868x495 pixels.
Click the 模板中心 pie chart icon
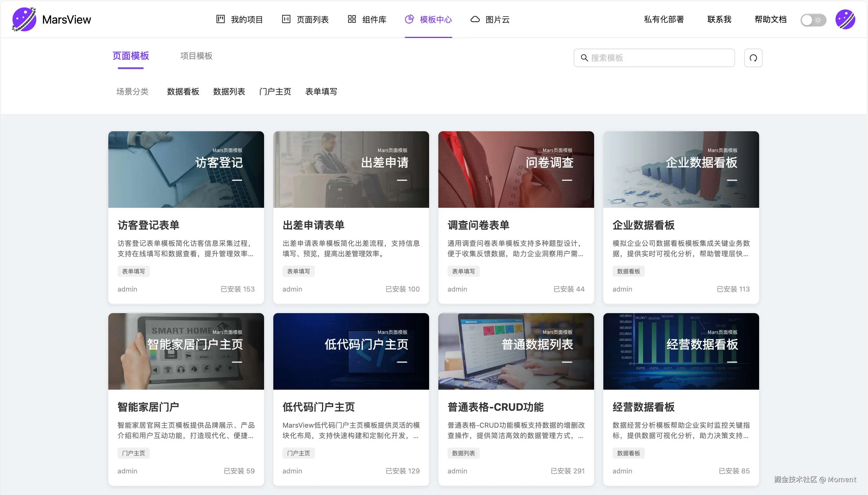(410, 19)
